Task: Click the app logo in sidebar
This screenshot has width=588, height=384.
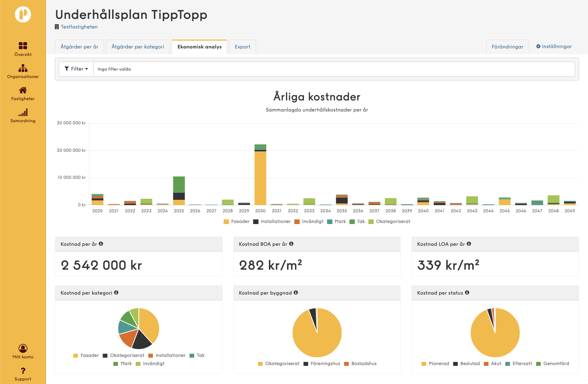Action: [23, 15]
